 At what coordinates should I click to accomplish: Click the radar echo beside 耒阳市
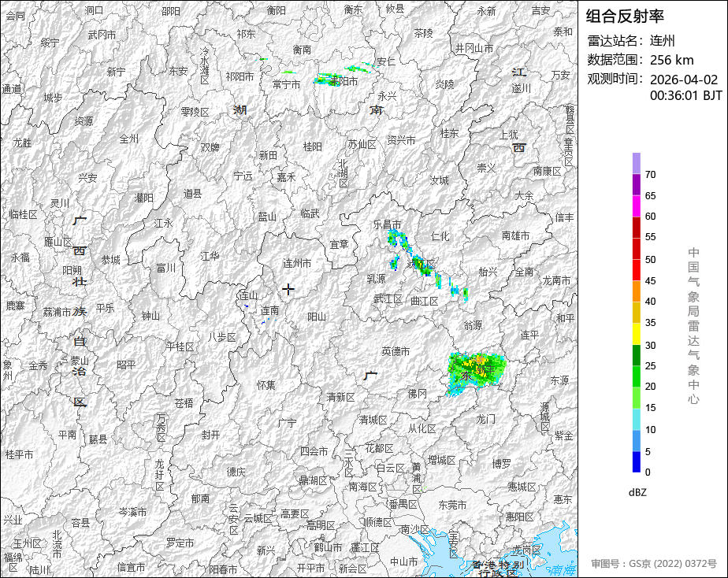[x=328, y=80]
